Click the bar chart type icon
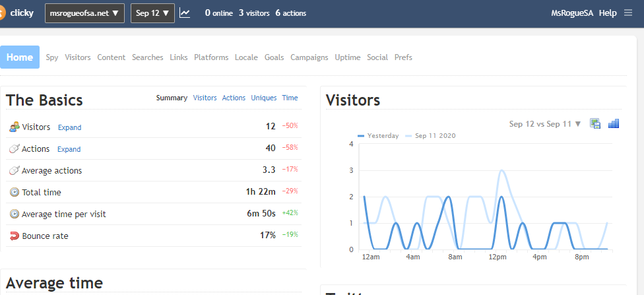This screenshot has width=644, height=295. click(x=613, y=123)
